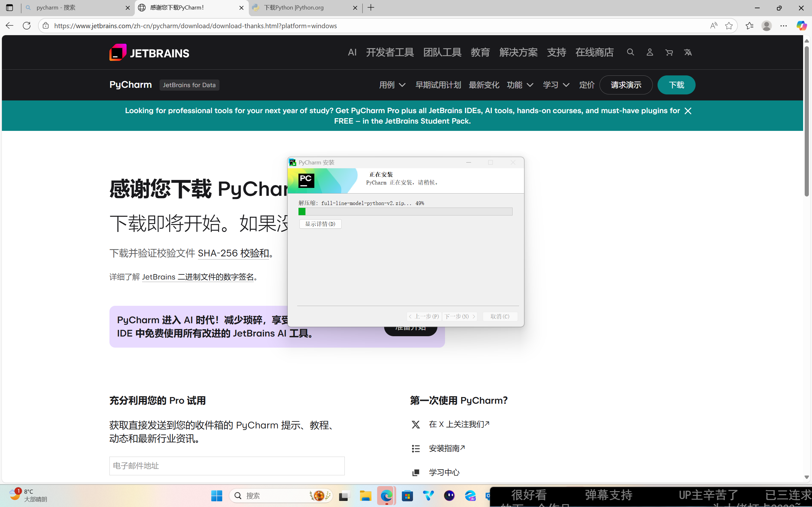Expand the 学习 dropdown
This screenshot has height=507, width=812.
point(555,85)
